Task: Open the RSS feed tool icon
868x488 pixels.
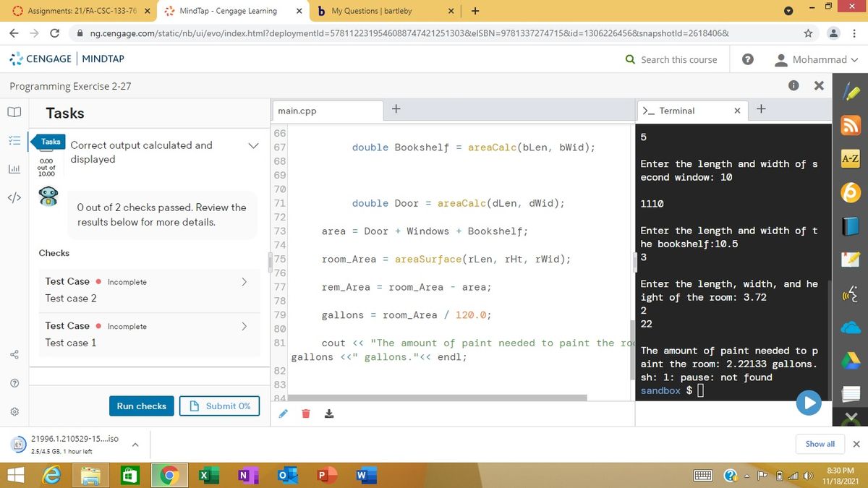Action: point(851,126)
